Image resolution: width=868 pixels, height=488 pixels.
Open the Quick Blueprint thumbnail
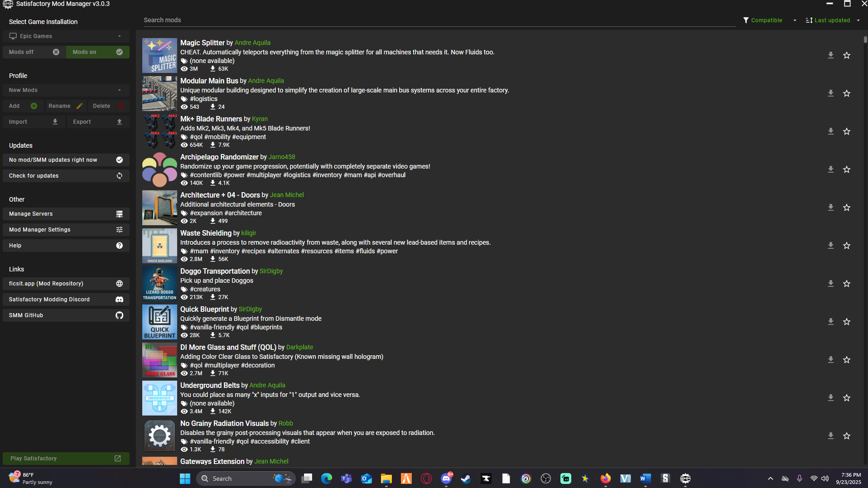click(x=159, y=322)
